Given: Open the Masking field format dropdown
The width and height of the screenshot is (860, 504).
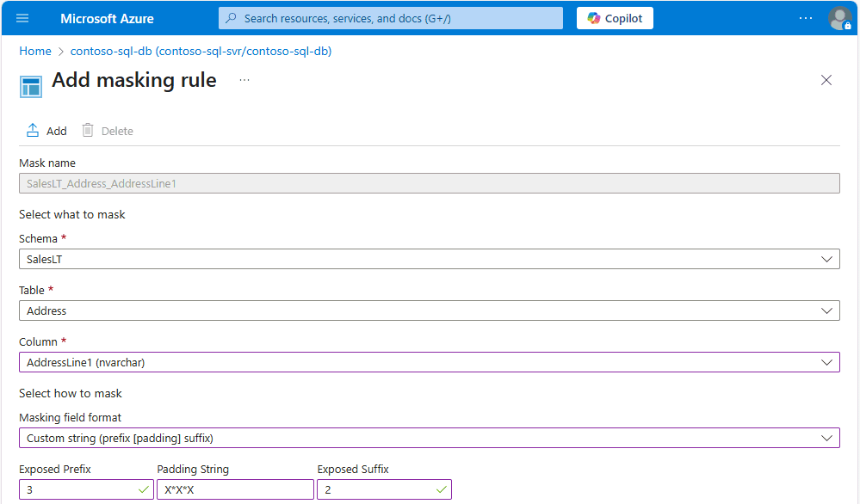Looking at the screenshot, I should coord(430,438).
